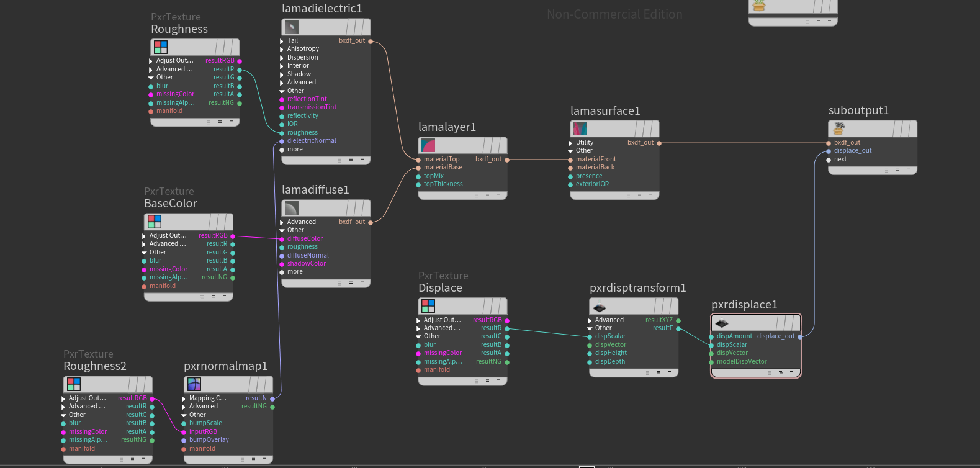Collapse the Other group in lamadielectric1
The width and height of the screenshot is (980, 468).
tap(282, 91)
